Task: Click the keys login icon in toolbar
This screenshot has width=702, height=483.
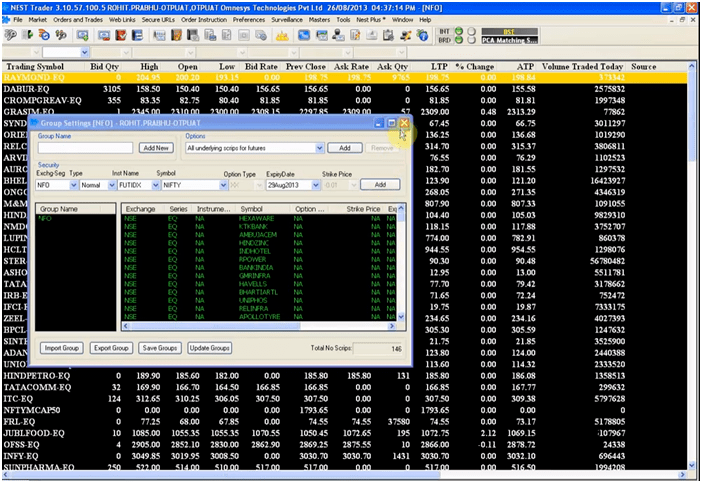Action: [10, 35]
